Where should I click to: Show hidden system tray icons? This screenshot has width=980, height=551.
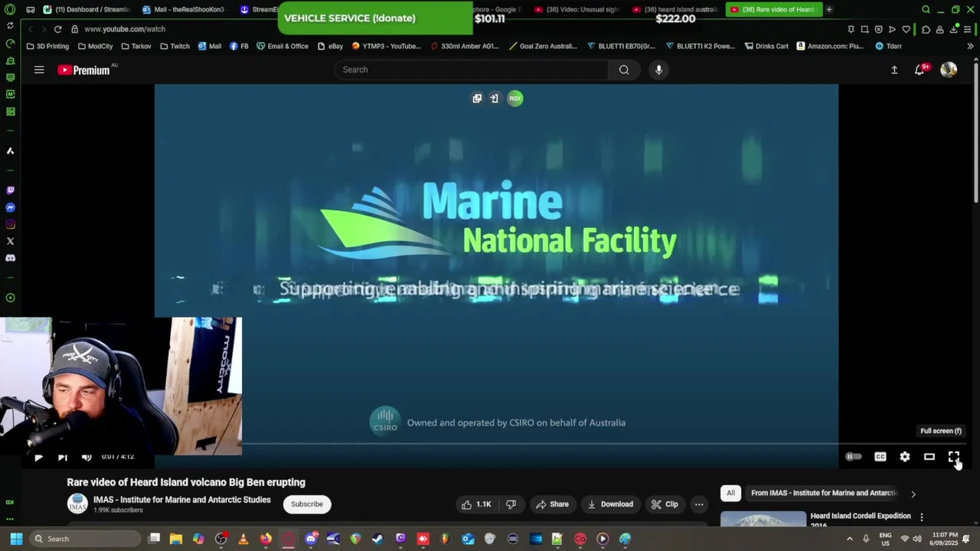point(849,539)
